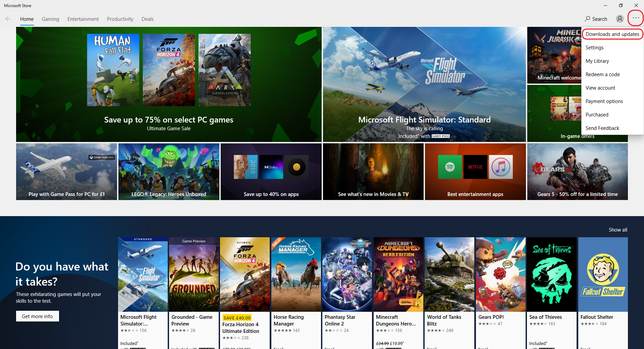The height and width of the screenshot is (349, 644).
Task: Open Minecraft Dungeons Hero Edition card
Action: tap(398, 293)
